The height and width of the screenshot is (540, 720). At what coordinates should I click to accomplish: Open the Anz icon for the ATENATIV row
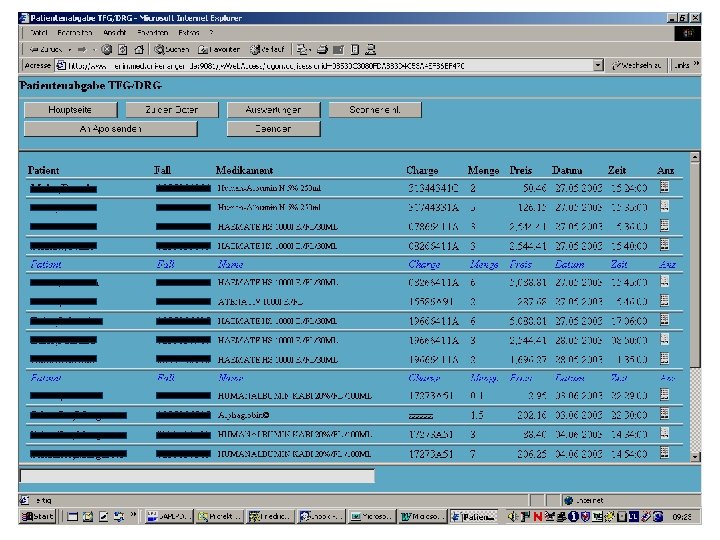pyautogui.click(x=664, y=301)
